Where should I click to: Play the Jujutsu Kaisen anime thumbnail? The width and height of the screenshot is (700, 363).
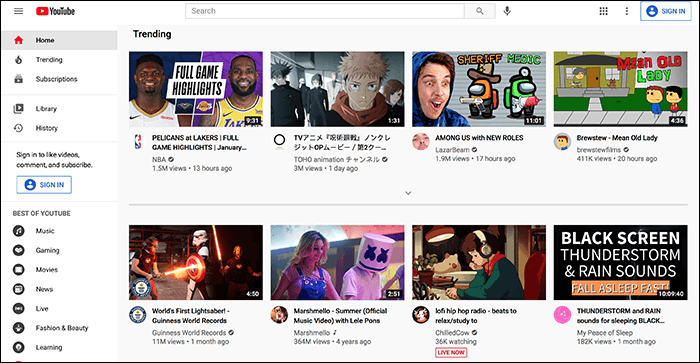[338, 89]
